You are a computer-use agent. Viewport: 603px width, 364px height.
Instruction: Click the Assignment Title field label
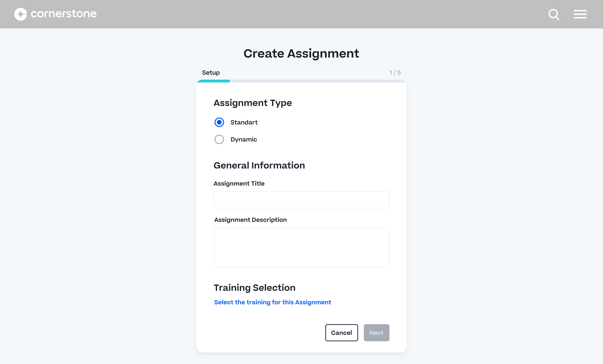click(x=239, y=183)
